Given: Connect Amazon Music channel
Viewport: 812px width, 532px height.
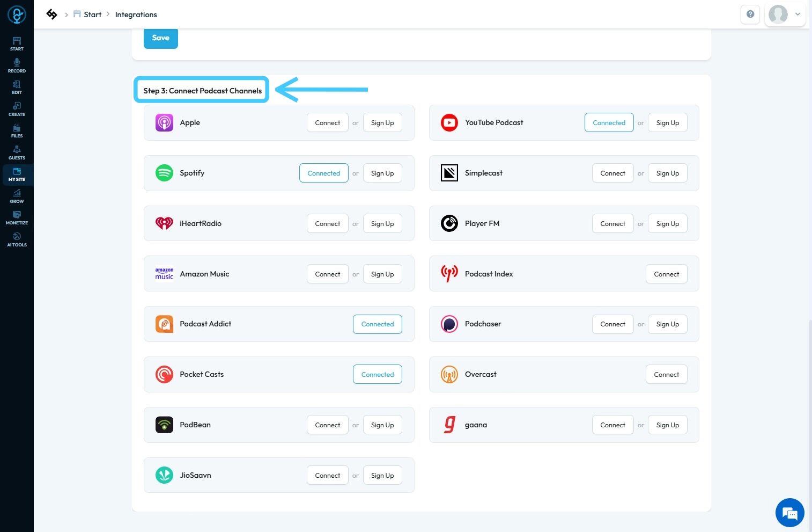Looking at the screenshot, I should (x=328, y=274).
